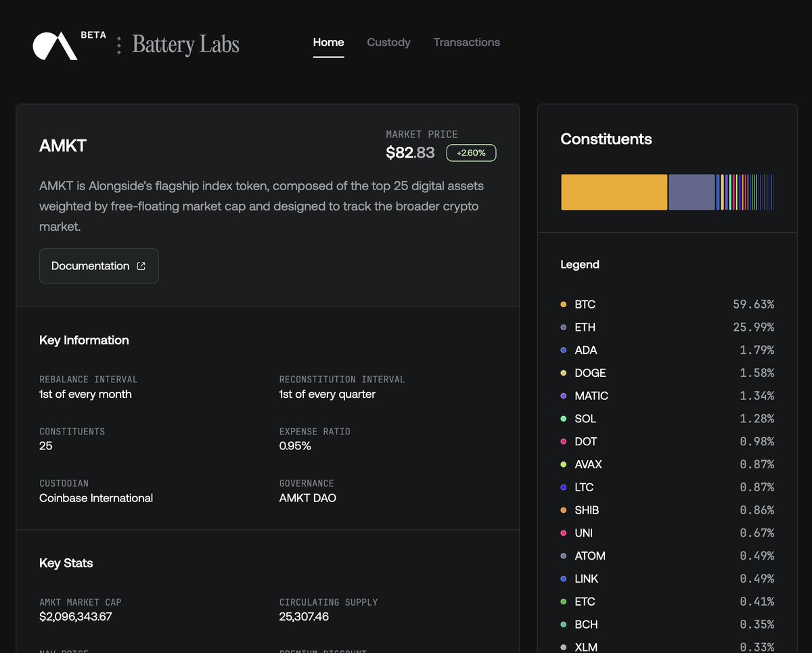Click the Alongside logo icon
Viewport: 812px width, 653px height.
click(55, 45)
